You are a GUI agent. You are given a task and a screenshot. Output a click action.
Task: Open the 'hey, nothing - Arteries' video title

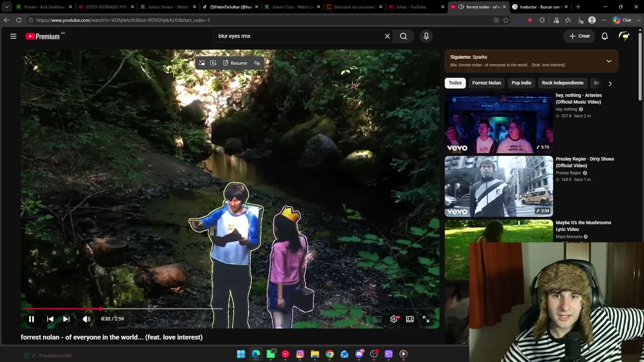pyautogui.click(x=579, y=99)
